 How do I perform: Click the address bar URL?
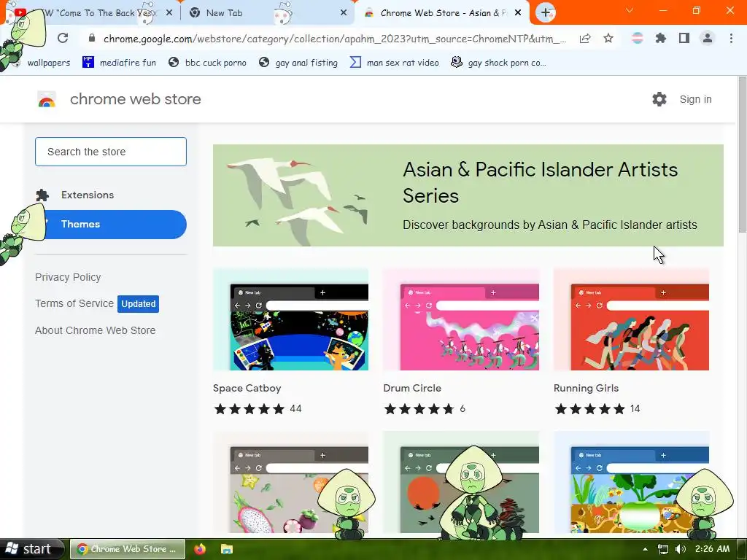tap(334, 39)
